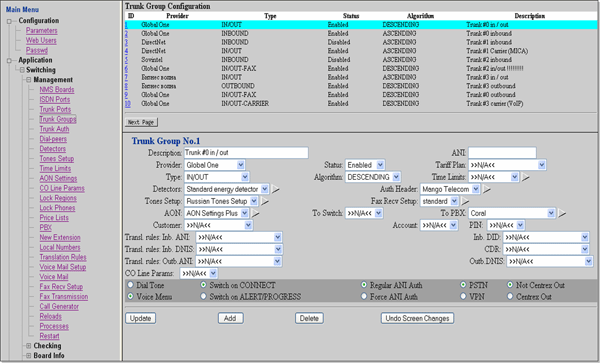Click the ANI text field
Screen dimensions: 600x363
tap(502, 153)
